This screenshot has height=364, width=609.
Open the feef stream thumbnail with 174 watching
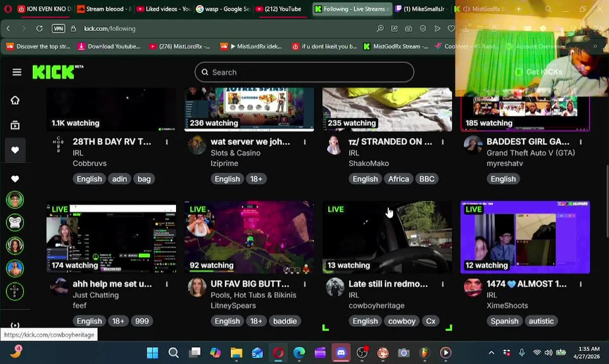point(111,237)
